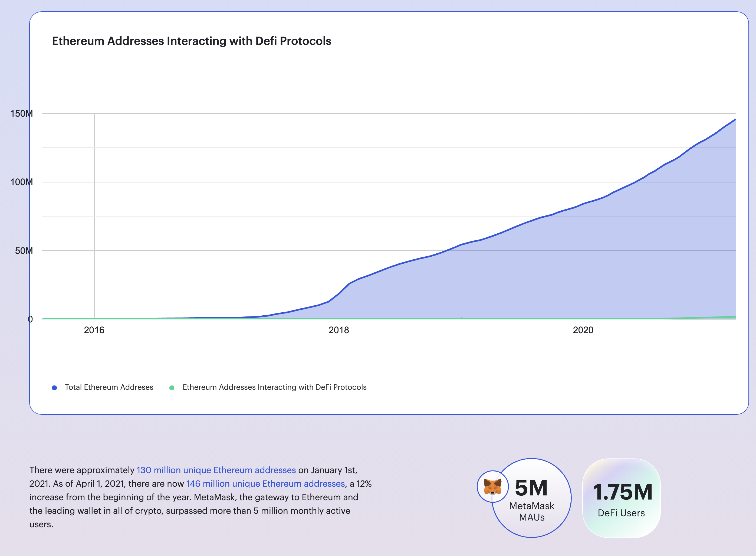Click the 2016 x-axis label
The height and width of the screenshot is (556, 756).
pyautogui.click(x=94, y=330)
